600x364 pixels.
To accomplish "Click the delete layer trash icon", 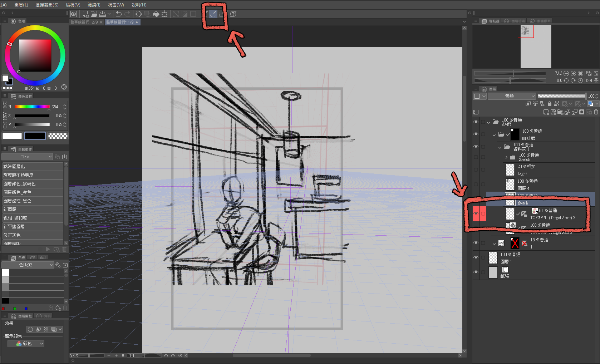I will pos(596,112).
